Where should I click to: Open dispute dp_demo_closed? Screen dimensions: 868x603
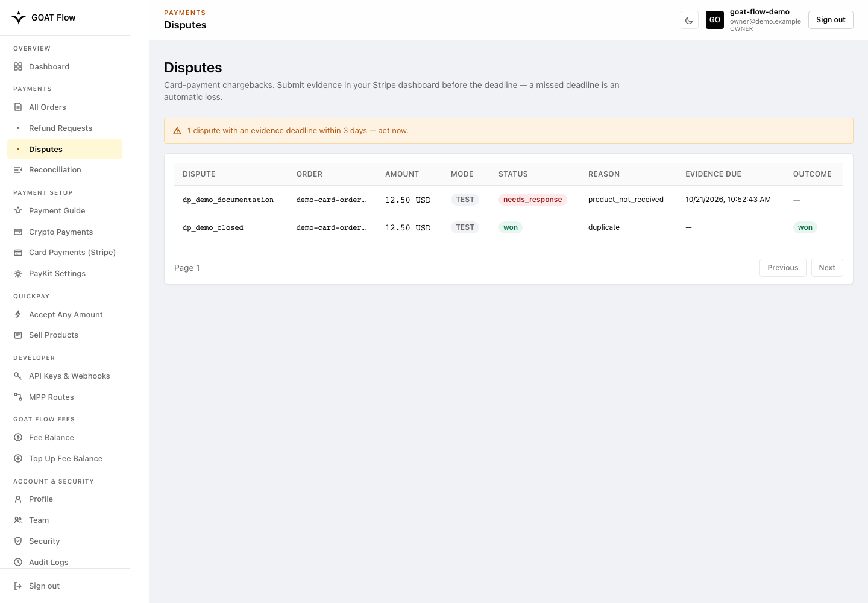(x=213, y=227)
